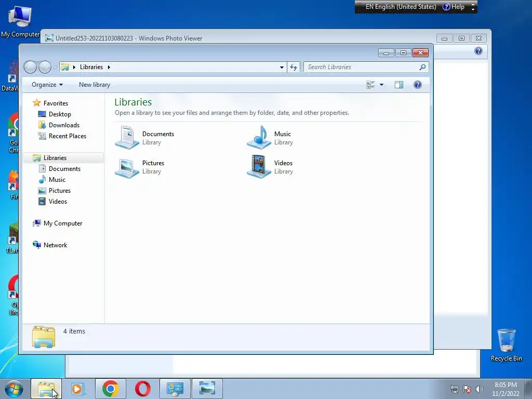Click Libraries breadcrumb in address bar
Image resolution: width=532 pixels, height=399 pixels.
[91, 67]
